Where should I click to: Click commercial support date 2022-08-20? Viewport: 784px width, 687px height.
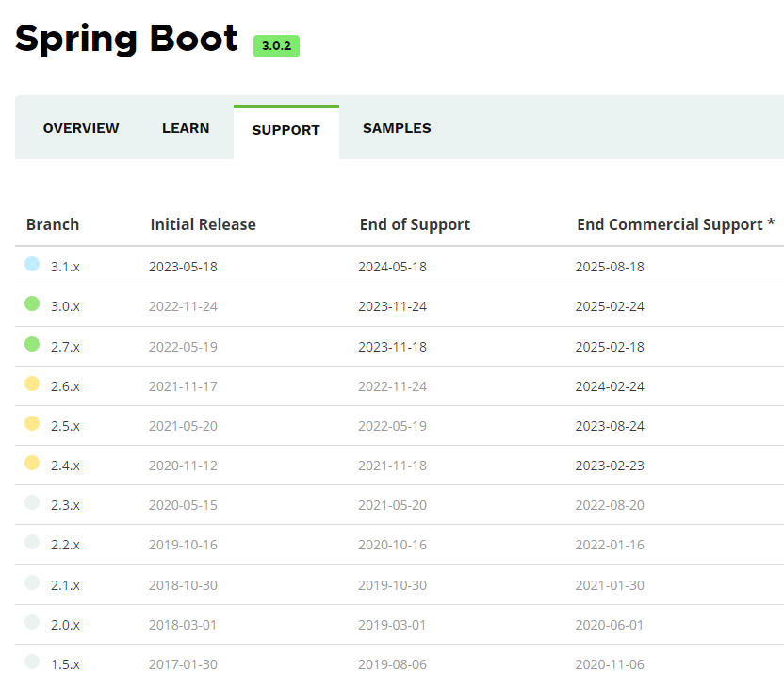[x=610, y=505]
